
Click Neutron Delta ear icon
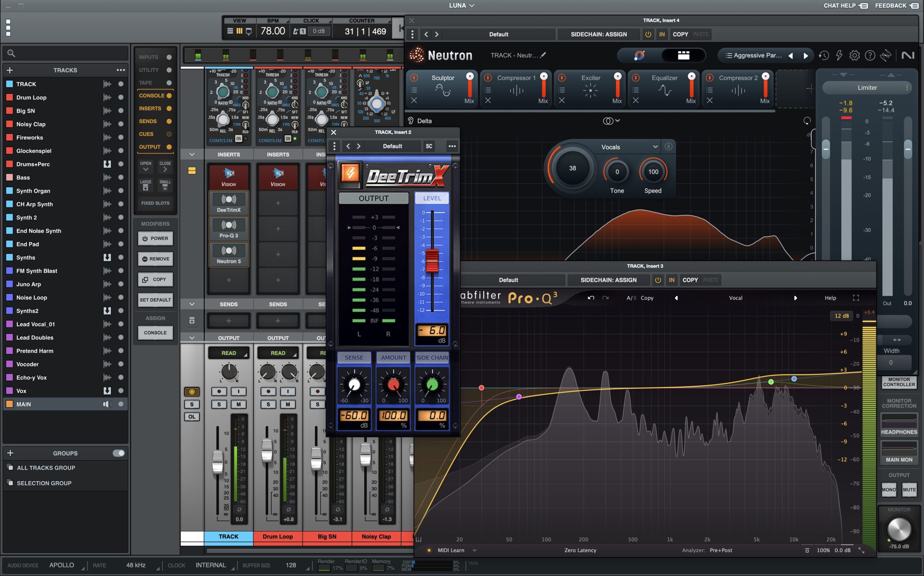tap(410, 121)
